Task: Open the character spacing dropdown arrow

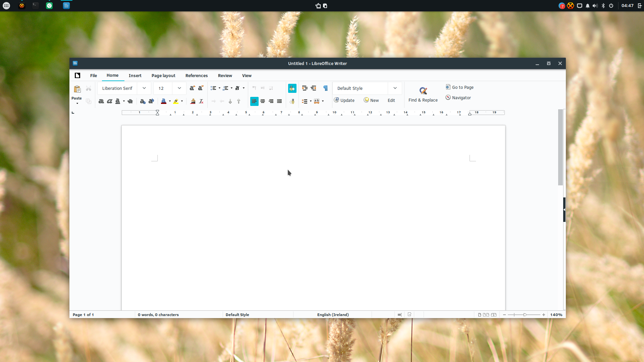Action: (323, 101)
